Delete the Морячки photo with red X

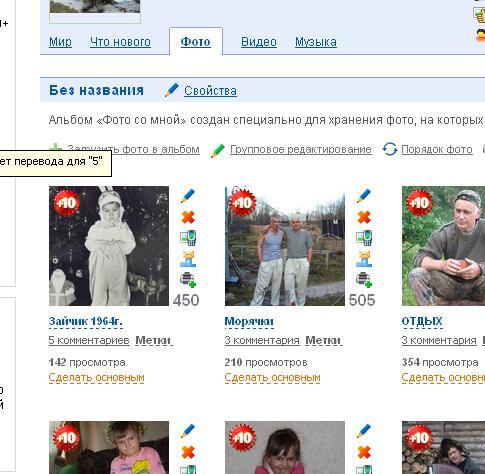364,217
